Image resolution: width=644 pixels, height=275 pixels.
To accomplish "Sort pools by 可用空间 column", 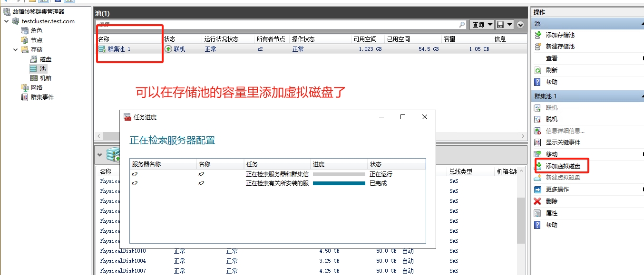I will pyautogui.click(x=365, y=39).
